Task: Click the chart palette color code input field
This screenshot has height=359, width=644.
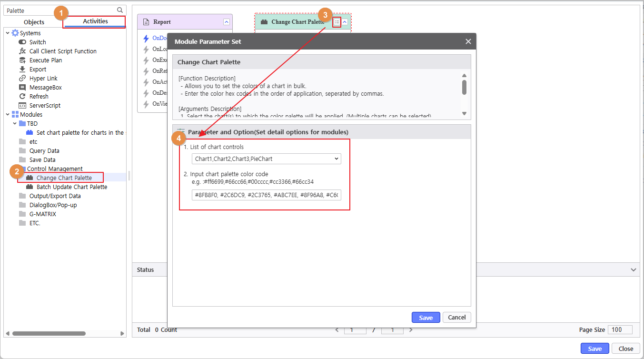Action: [x=266, y=195]
